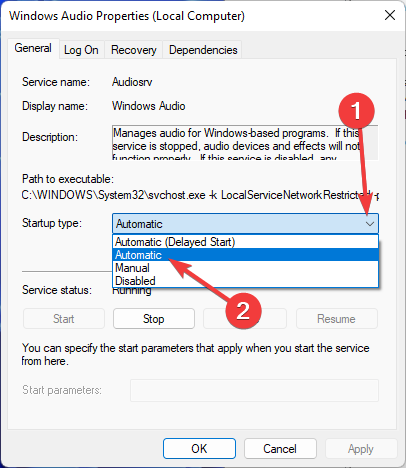Click the disabled Start button
This screenshot has height=468, width=406.
(x=64, y=319)
